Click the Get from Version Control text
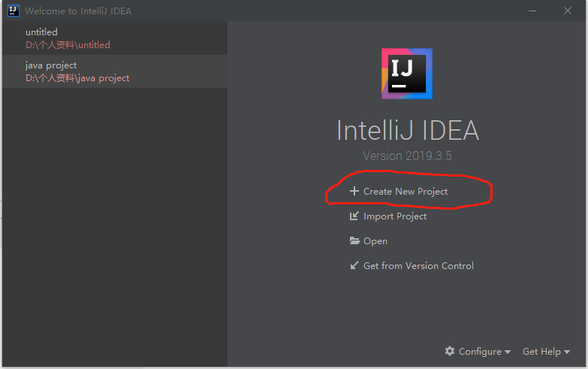The height and width of the screenshot is (369, 588). click(418, 266)
